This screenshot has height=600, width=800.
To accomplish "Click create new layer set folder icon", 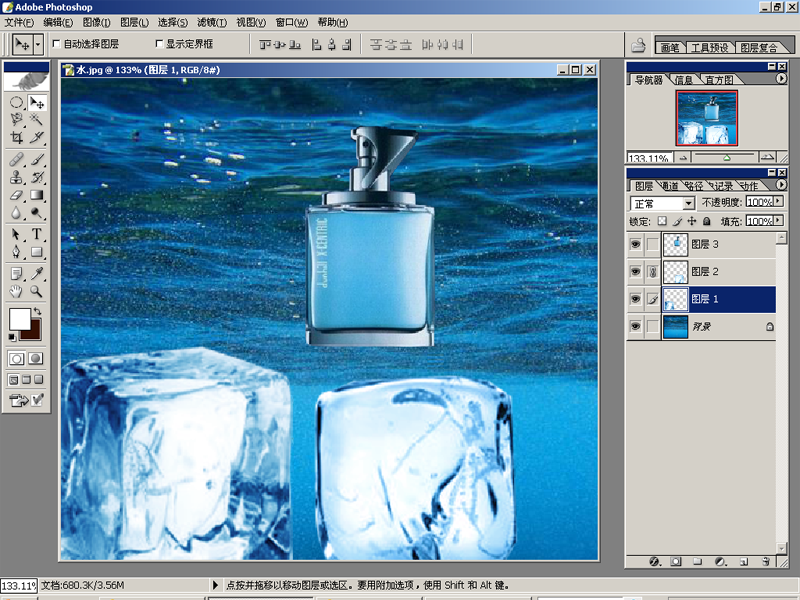I will 697,561.
